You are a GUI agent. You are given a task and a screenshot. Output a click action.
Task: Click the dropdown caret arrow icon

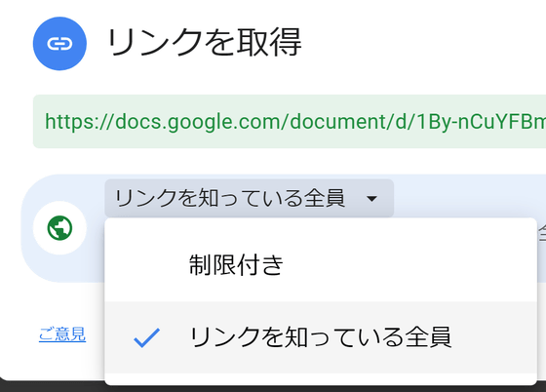[x=371, y=199]
